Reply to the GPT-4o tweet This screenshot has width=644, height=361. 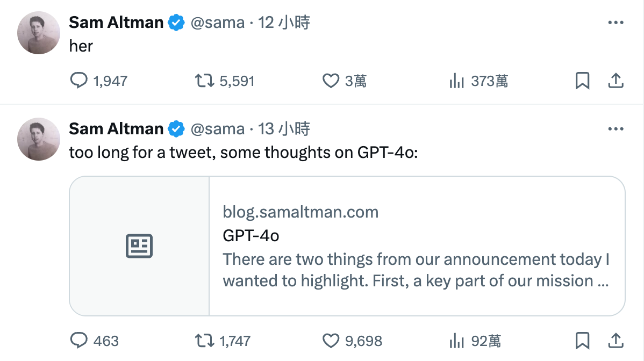80,341
